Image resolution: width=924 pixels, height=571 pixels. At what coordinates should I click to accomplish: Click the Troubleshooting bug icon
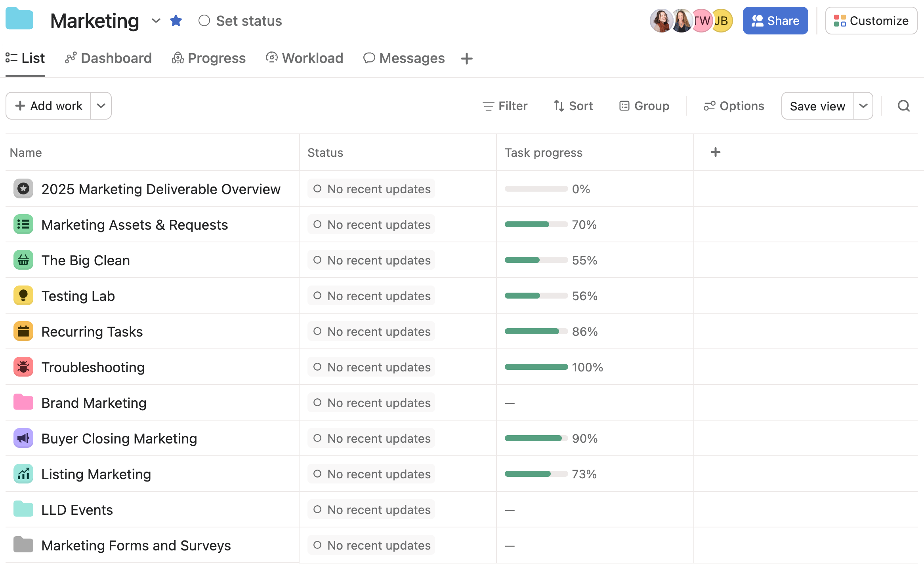pyautogui.click(x=23, y=367)
